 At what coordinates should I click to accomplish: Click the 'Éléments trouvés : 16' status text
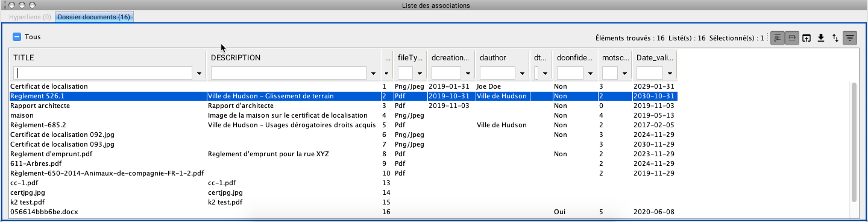[630, 37]
